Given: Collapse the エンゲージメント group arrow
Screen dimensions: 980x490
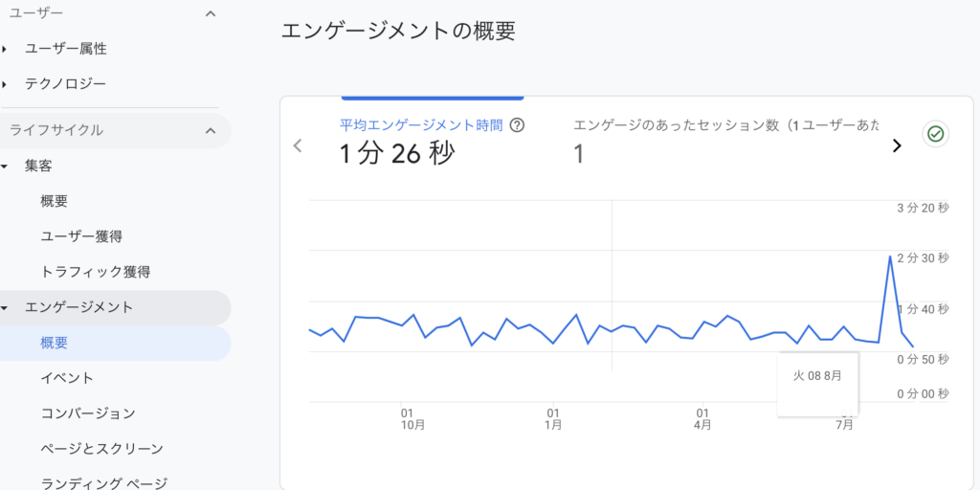Looking at the screenshot, I should coord(5,308).
